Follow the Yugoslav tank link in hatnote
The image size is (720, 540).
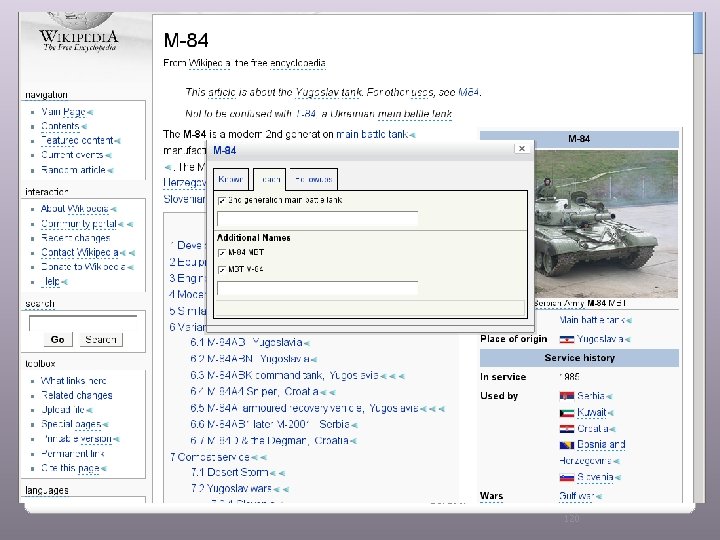coord(328,92)
